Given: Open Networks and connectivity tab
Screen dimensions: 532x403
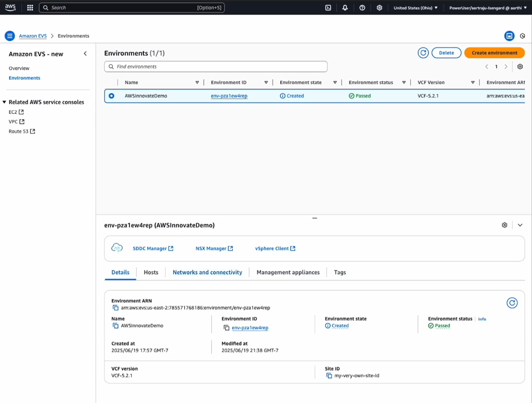Looking at the screenshot, I should coord(208,272).
